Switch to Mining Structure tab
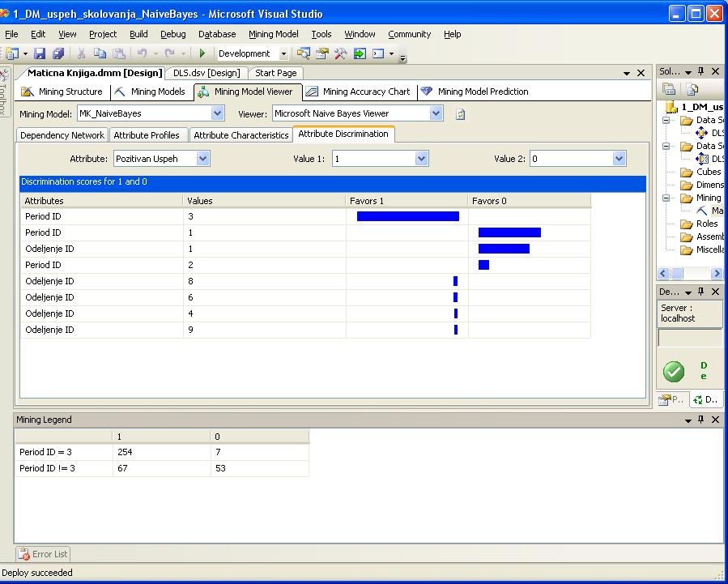 click(x=62, y=92)
